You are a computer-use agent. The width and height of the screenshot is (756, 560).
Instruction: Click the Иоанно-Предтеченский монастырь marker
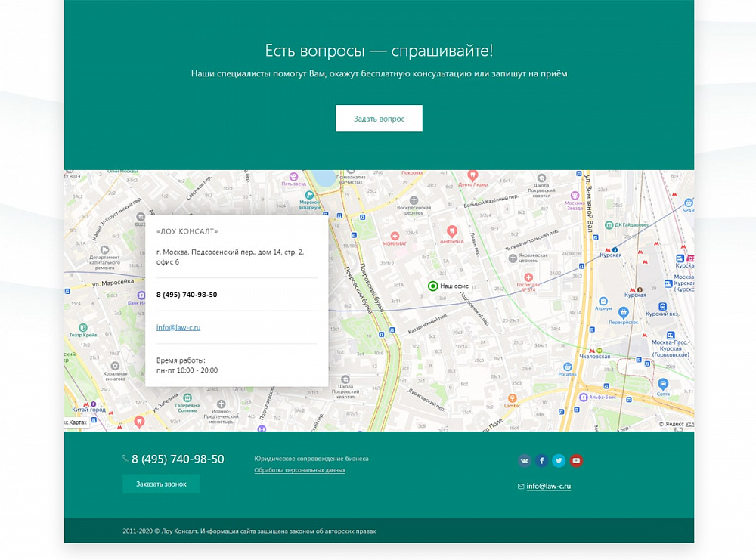click(x=221, y=404)
